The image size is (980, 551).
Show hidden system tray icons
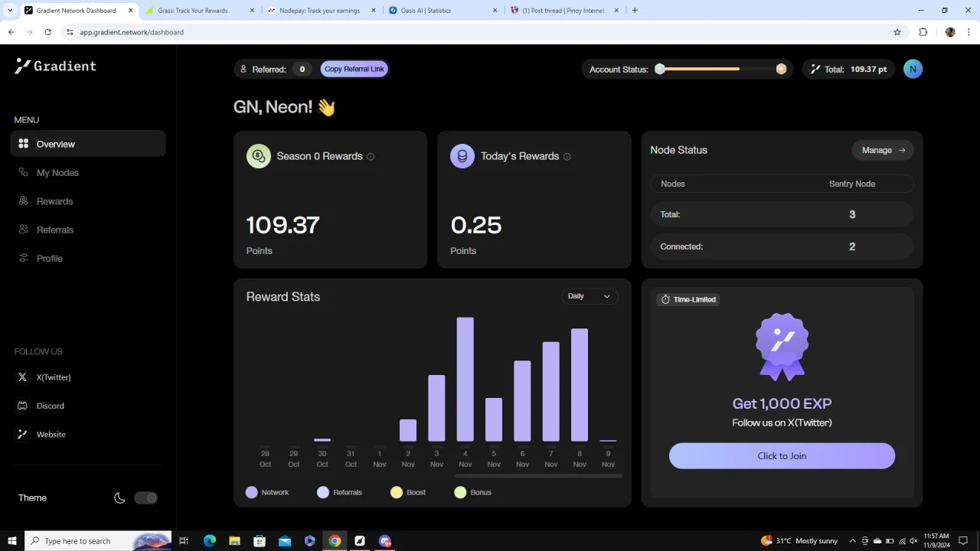coord(852,540)
